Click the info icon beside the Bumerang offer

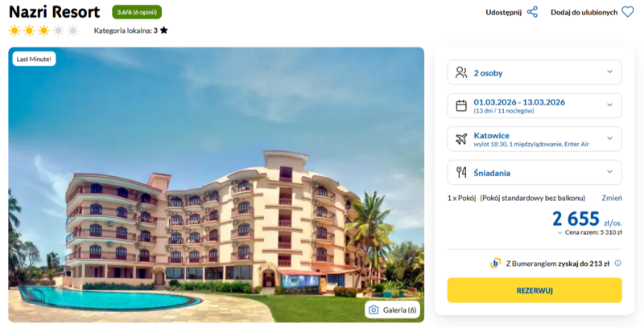617,263
